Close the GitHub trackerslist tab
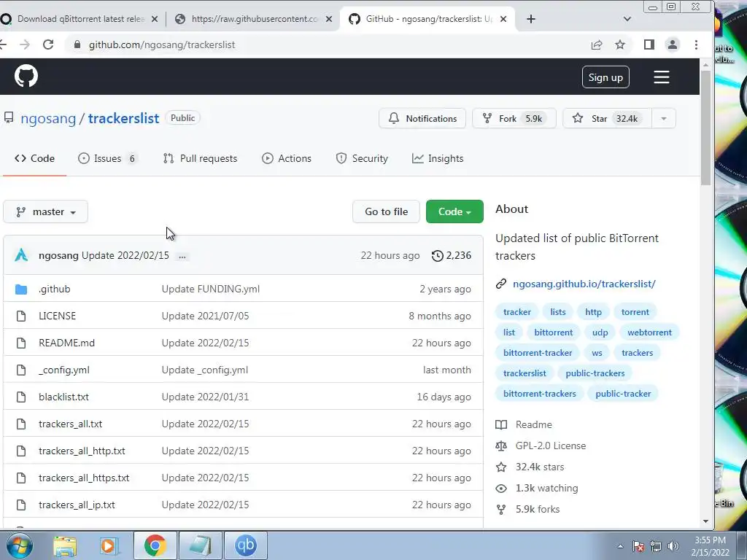 coord(503,19)
